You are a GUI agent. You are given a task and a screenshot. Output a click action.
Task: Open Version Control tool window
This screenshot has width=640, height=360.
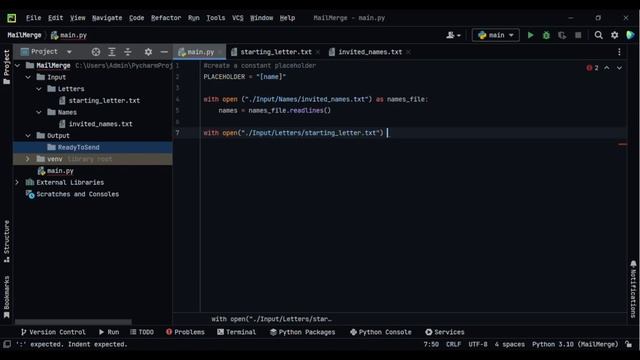(53, 332)
